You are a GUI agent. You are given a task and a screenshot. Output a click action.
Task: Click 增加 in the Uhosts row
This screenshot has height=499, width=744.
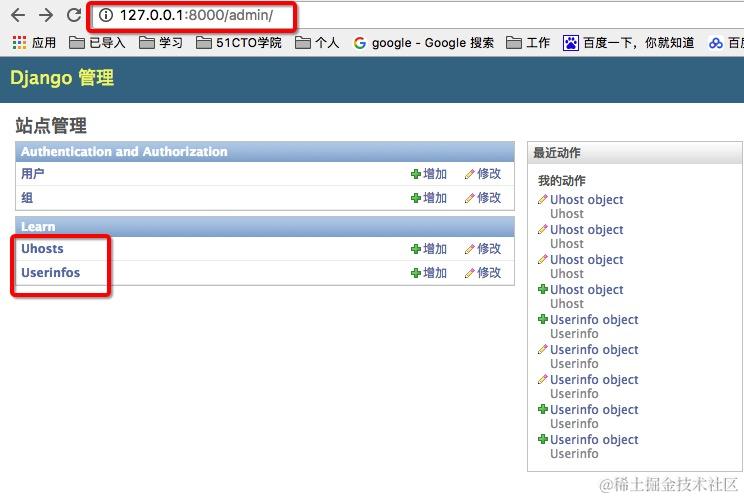click(429, 249)
